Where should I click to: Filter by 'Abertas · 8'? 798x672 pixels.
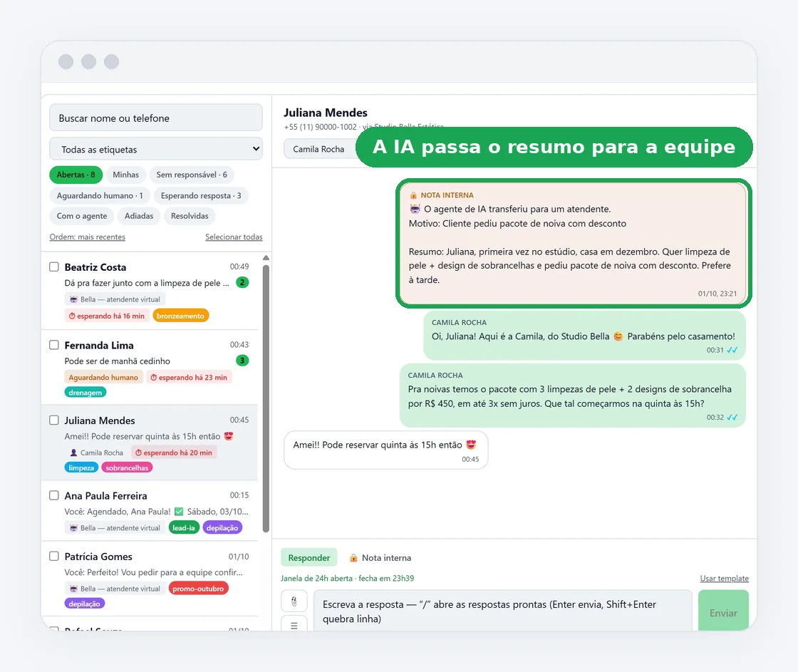(x=76, y=175)
